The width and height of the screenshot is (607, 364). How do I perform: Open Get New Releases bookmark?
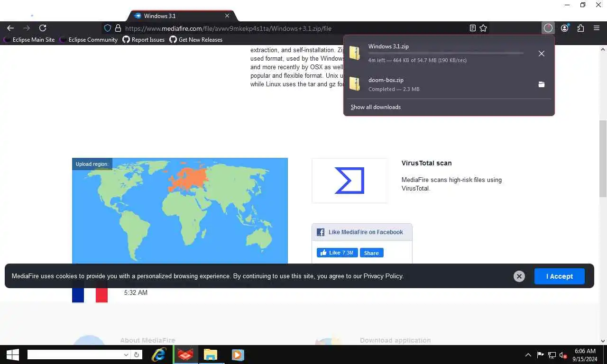196,40
